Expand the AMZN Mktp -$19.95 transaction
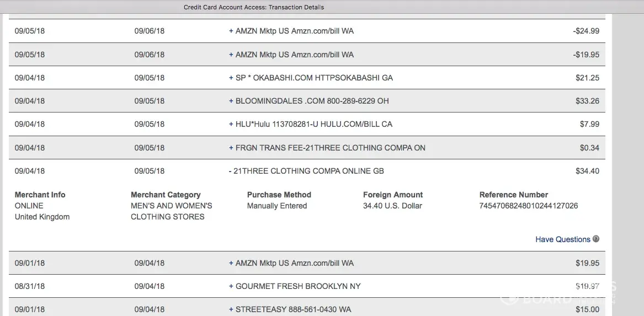This screenshot has width=644, height=316. (231, 55)
